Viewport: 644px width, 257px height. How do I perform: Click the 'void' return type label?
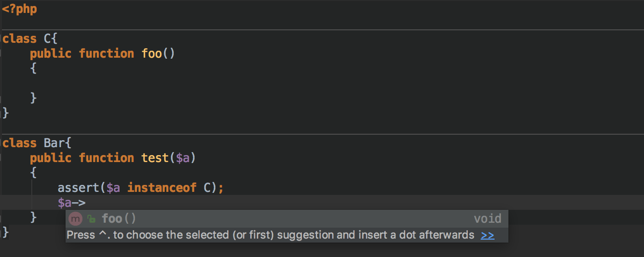pos(488,218)
